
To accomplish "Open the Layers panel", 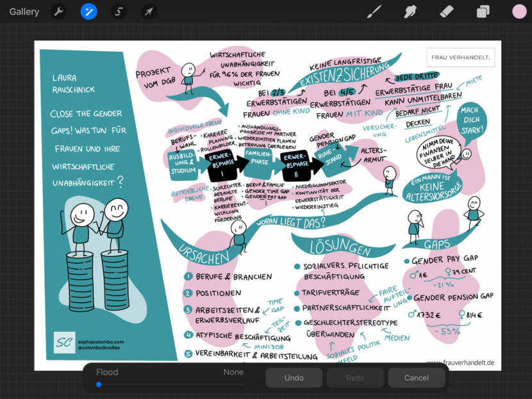I will click(483, 12).
